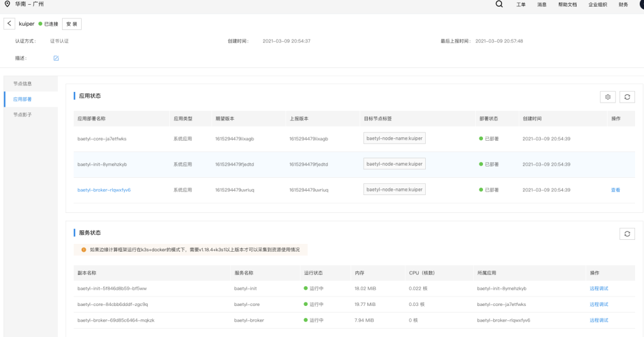This screenshot has width=644, height=337.
Task: Open 企业组织 in the top bar
Action: (597, 5)
